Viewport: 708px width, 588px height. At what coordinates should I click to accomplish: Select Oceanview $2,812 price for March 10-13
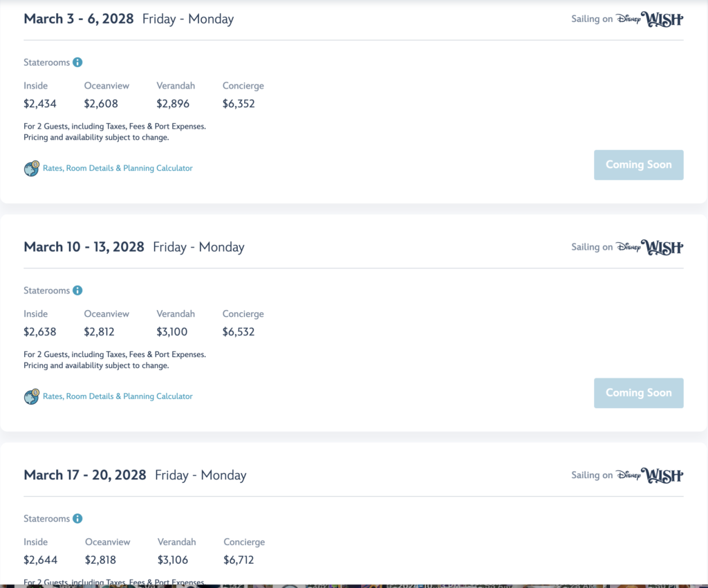100,331
